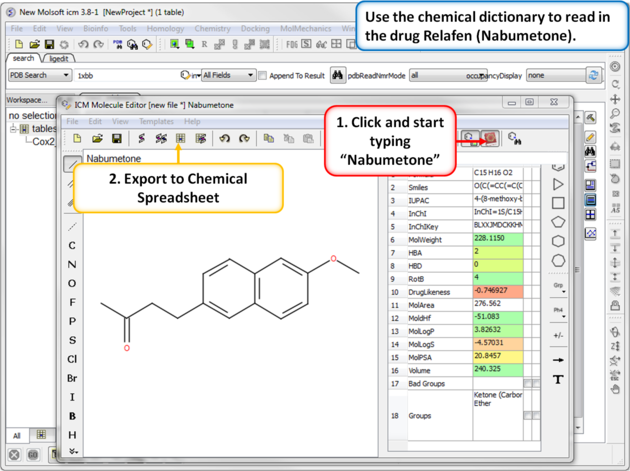Redo action in Molecule Editor toolbar
Screen dimensions: 630x471
click(244, 139)
